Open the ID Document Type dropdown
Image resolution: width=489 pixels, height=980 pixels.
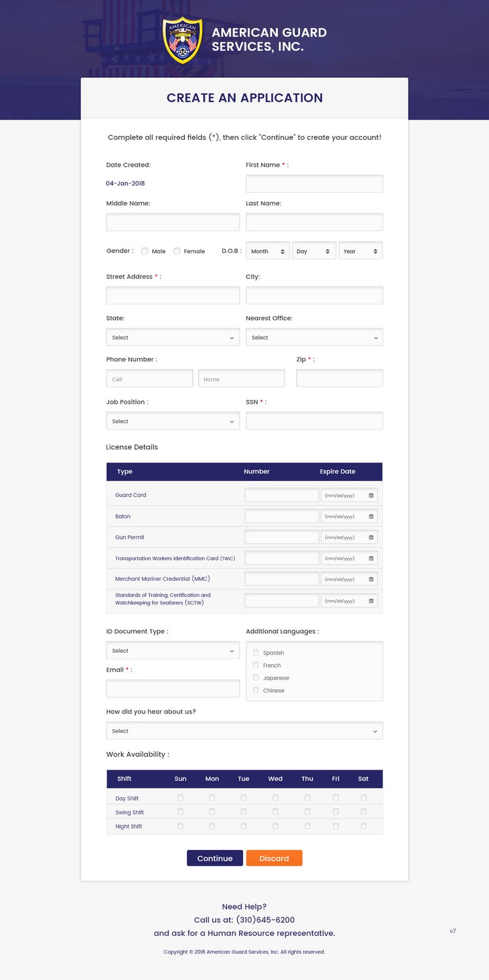point(173,650)
